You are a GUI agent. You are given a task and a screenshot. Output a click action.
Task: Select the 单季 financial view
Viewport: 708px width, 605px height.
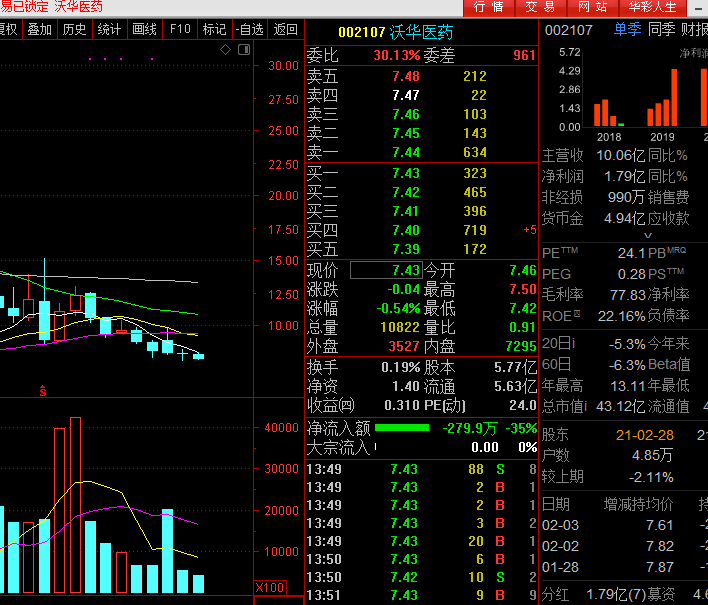628,29
